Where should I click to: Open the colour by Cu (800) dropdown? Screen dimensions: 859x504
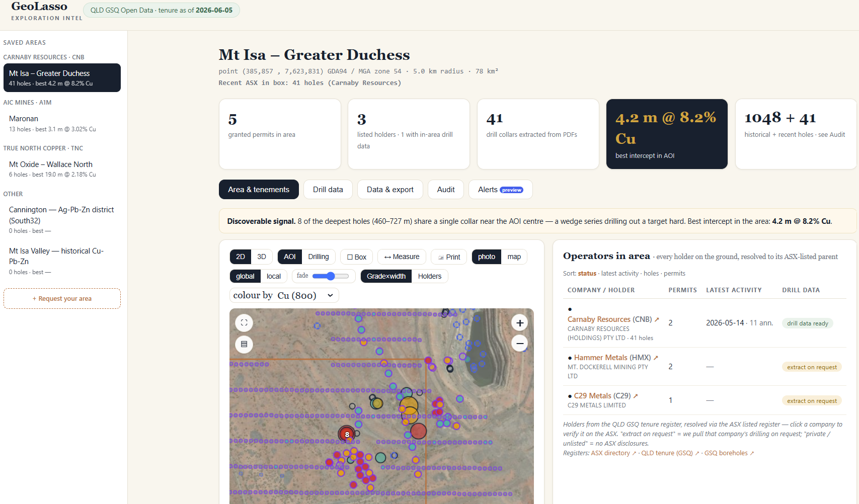[x=284, y=295]
